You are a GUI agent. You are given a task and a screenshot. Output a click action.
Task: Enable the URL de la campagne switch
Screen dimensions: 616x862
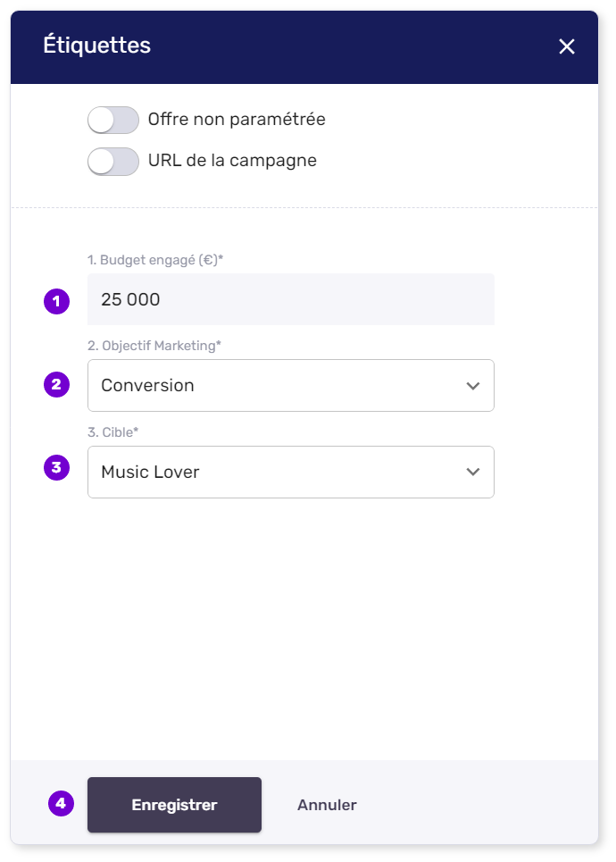click(113, 162)
